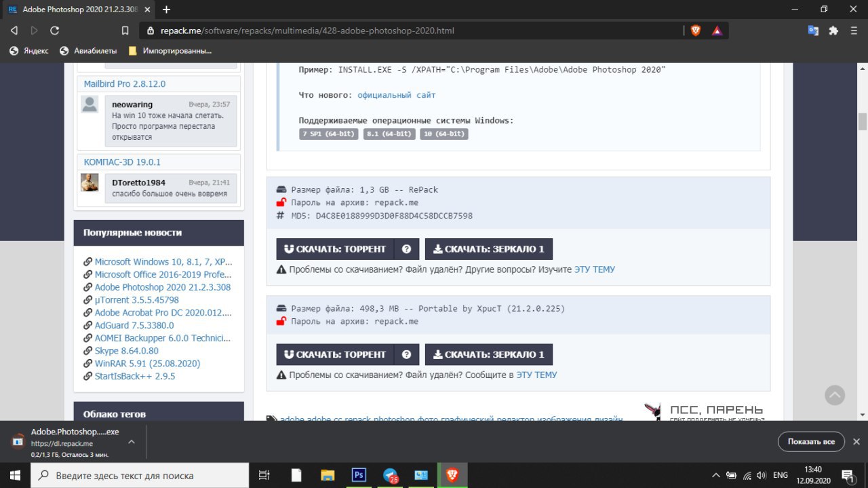Click the volume speaker icon in the tray
This screenshot has height=488, width=868.
(762, 475)
